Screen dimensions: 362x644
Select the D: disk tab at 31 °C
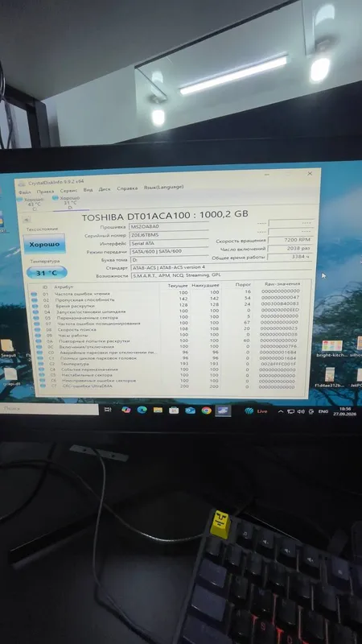click(x=67, y=202)
